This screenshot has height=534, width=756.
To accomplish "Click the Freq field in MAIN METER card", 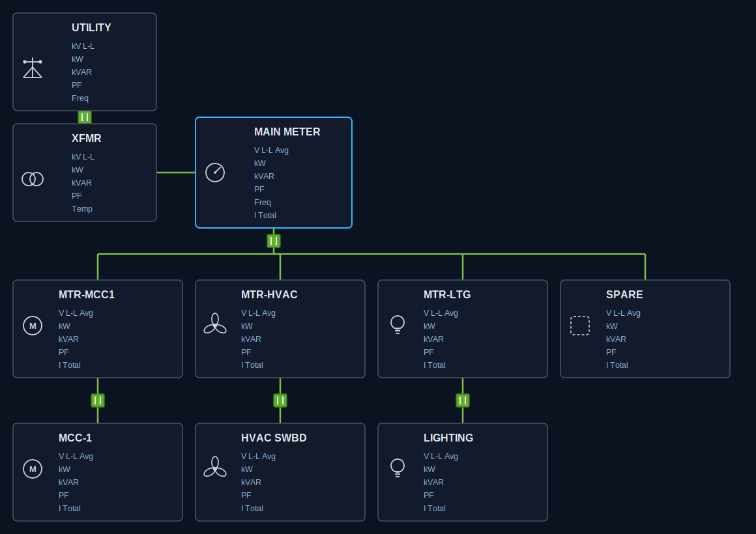I will click(263, 203).
